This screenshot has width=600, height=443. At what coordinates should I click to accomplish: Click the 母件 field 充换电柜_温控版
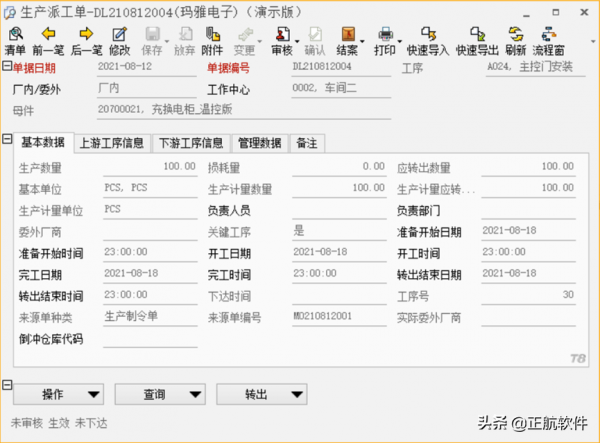tap(244, 110)
